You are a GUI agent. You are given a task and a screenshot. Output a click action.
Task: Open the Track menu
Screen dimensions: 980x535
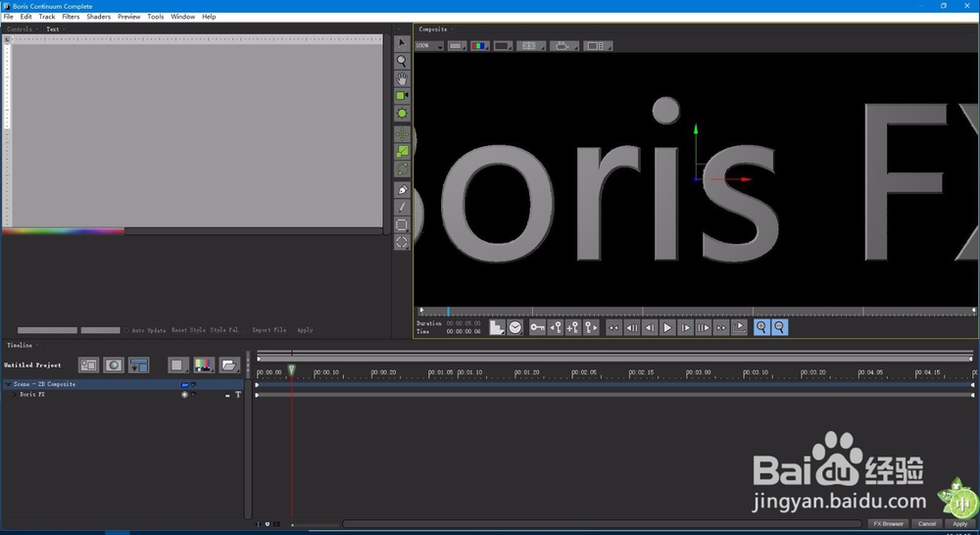pyautogui.click(x=47, y=17)
